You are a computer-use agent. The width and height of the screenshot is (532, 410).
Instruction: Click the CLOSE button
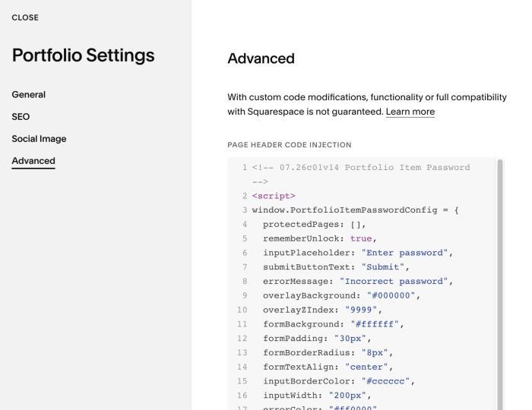25,17
